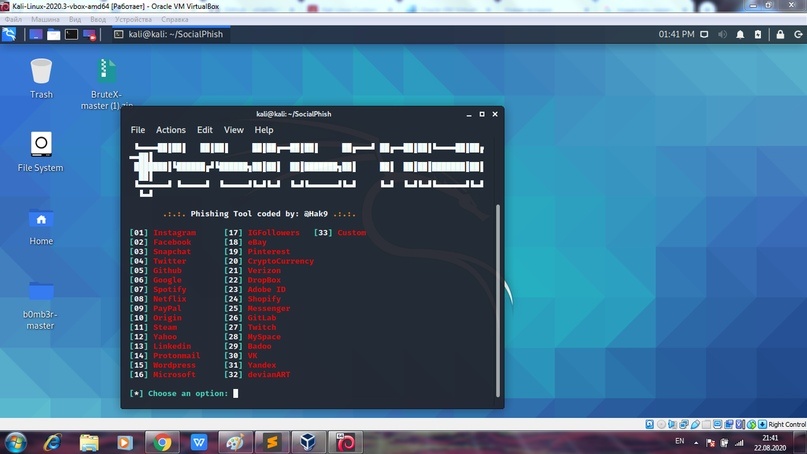Open the File menu in terminal
This screenshot has width=807, height=454.
pos(137,130)
